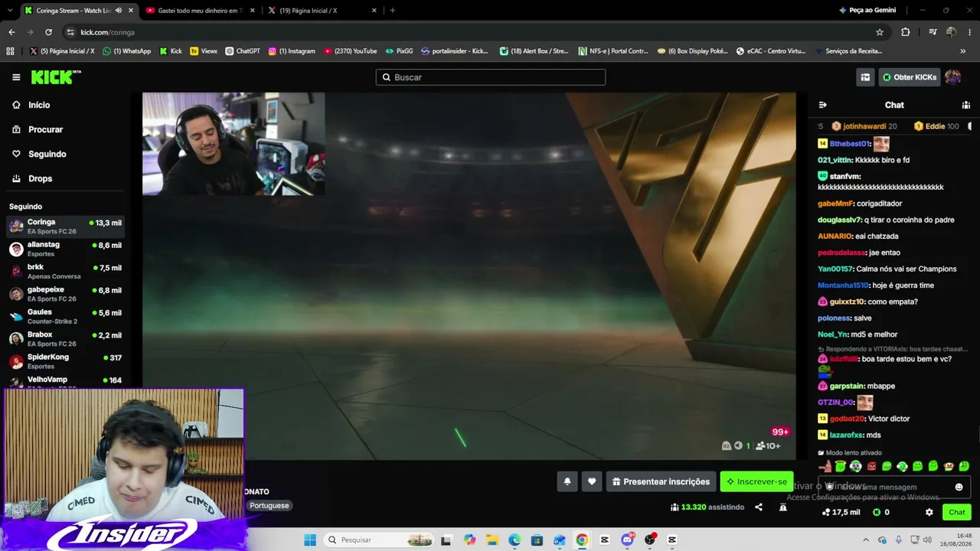Click the Buscar search field
Viewport: 980px width, 551px height.
click(491, 77)
